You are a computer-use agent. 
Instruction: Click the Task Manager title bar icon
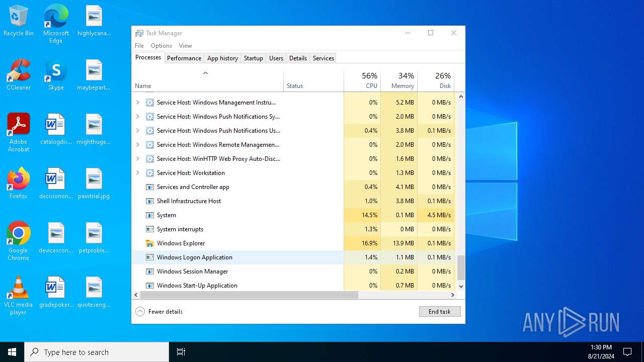coord(139,33)
